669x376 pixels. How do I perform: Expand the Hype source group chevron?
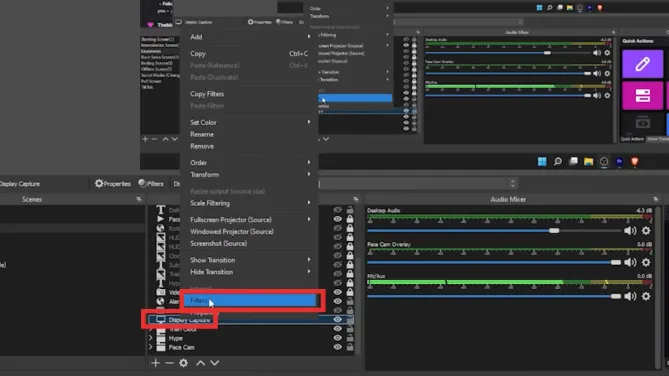point(151,338)
